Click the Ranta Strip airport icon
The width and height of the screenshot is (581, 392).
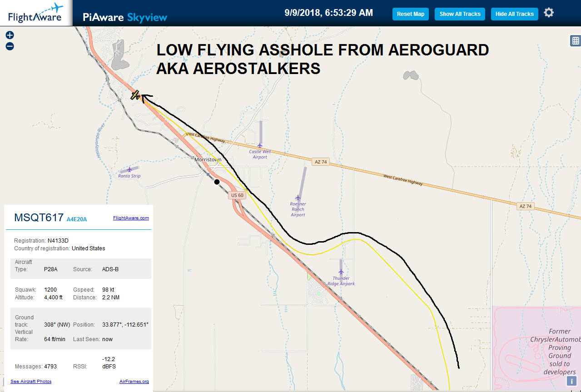pyautogui.click(x=129, y=169)
